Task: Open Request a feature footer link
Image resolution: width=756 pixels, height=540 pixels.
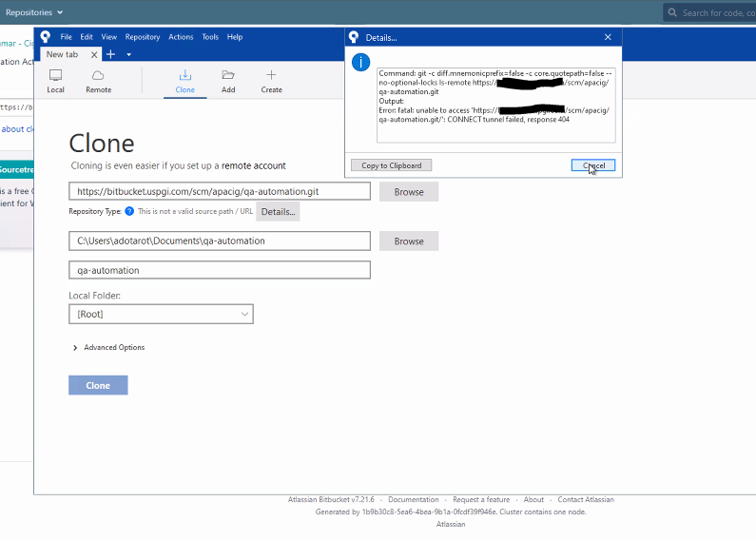Action: tap(480, 499)
